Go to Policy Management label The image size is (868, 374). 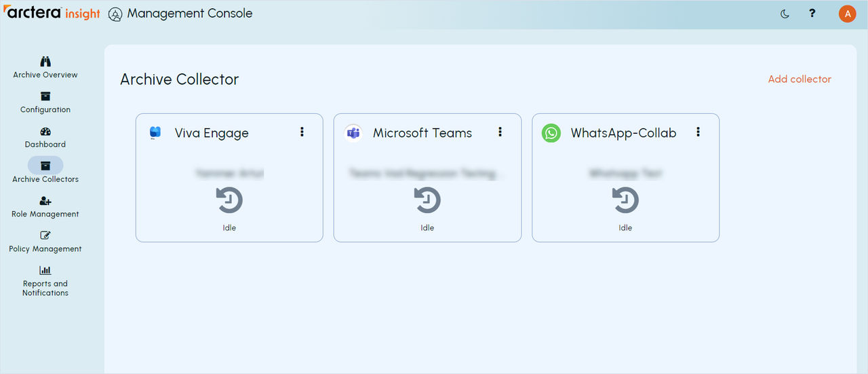point(45,249)
